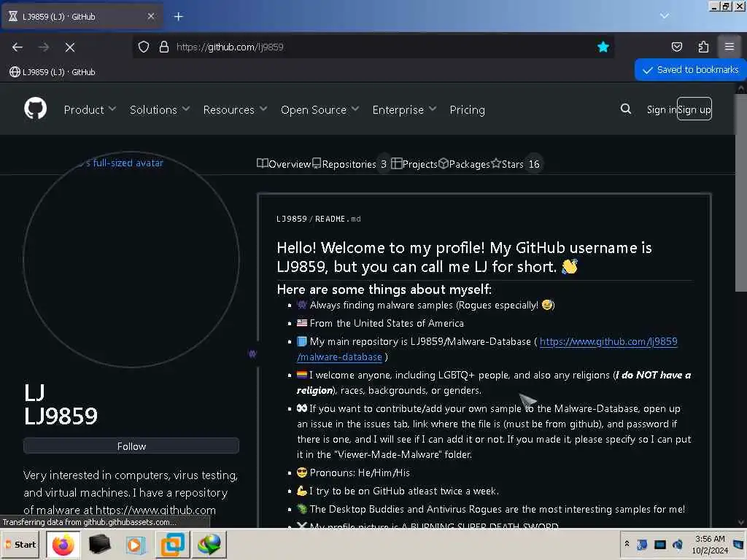Click the US flag emoji bullet

coord(302,323)
